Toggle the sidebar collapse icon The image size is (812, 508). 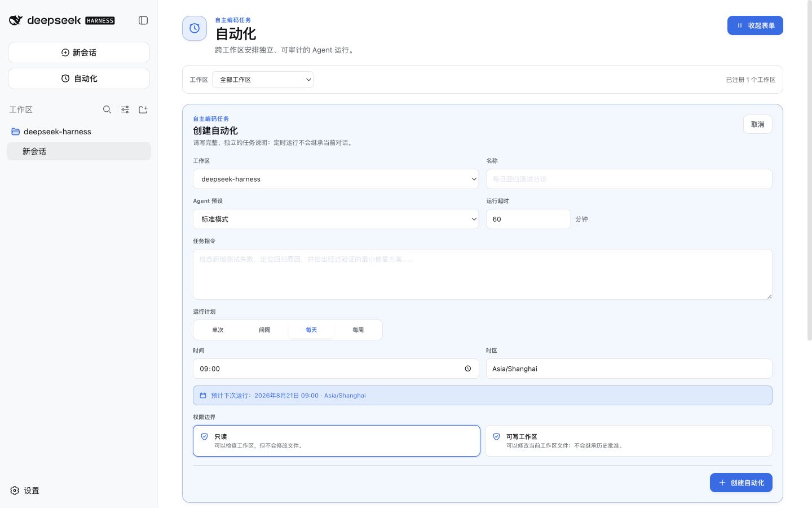coord(143,20)
